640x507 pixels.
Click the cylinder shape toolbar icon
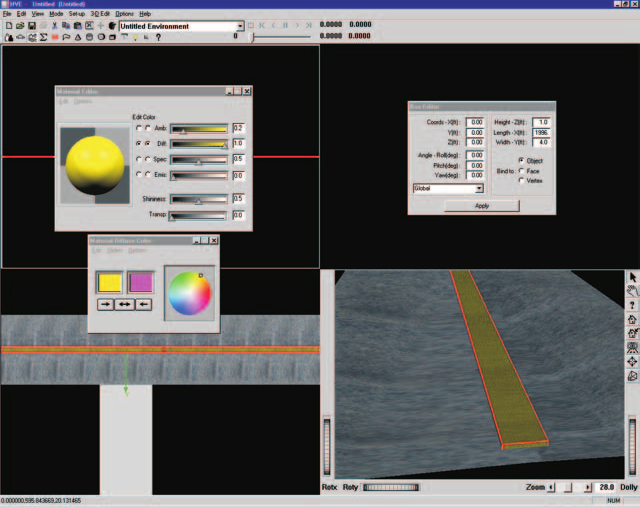(89, 37)
